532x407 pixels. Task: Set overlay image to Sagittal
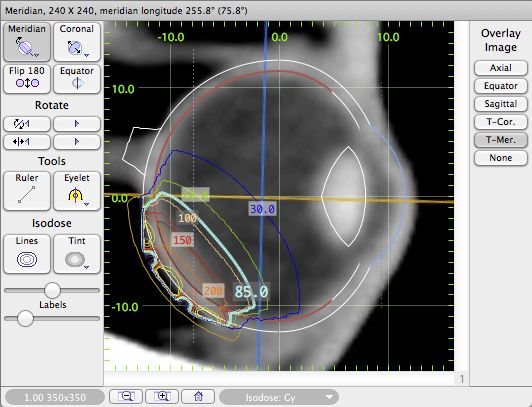point(500,104)
